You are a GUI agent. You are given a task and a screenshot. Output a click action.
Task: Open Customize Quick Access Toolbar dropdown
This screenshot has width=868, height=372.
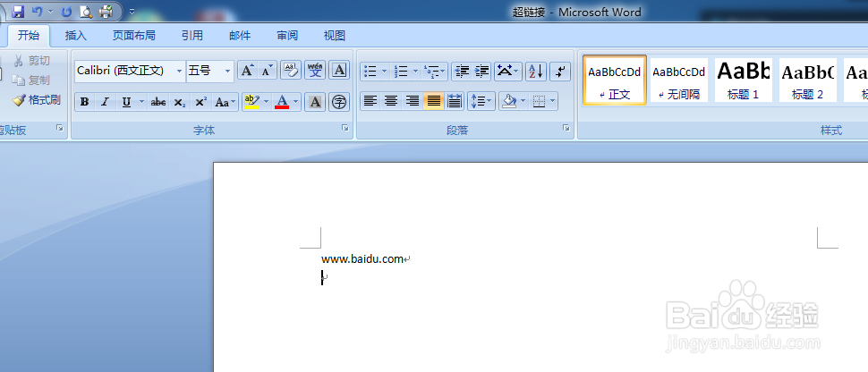tap(132, 11)
